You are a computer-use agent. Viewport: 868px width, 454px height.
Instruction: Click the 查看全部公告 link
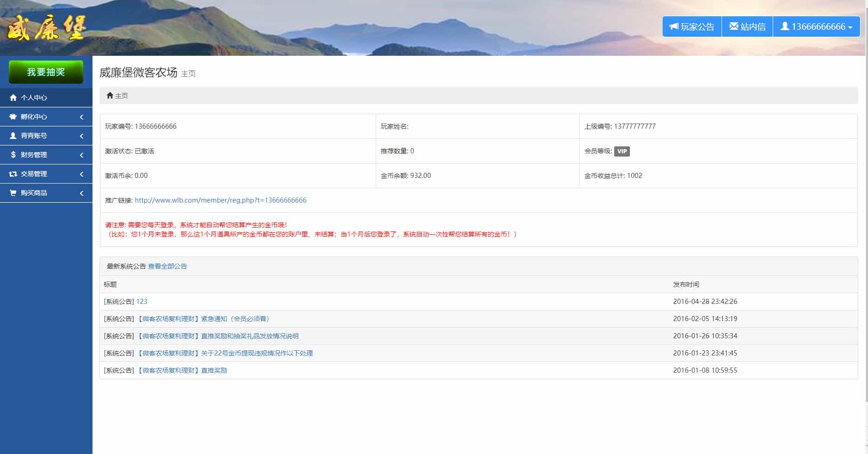[x=167, y=266]
